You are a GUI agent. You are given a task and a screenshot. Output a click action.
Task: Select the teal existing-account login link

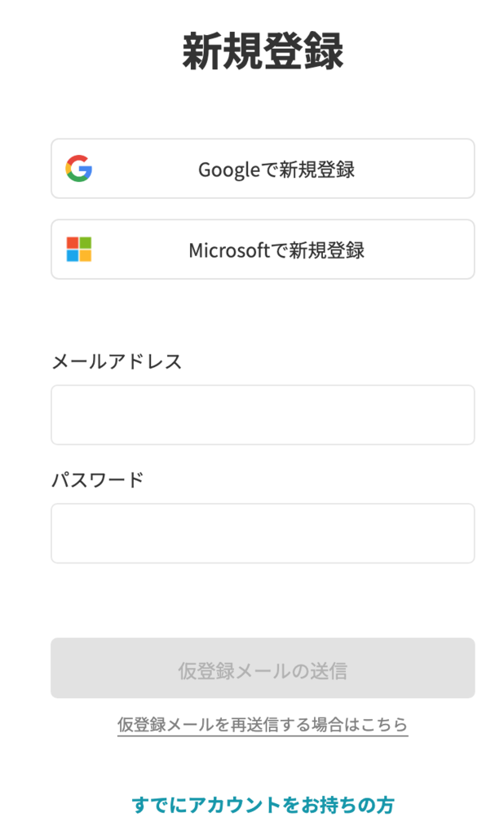point(263,806)
